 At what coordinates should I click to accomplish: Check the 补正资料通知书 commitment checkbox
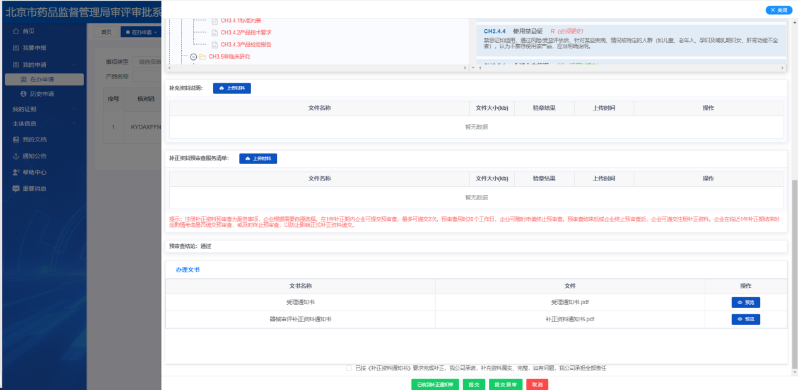(349, 368)
